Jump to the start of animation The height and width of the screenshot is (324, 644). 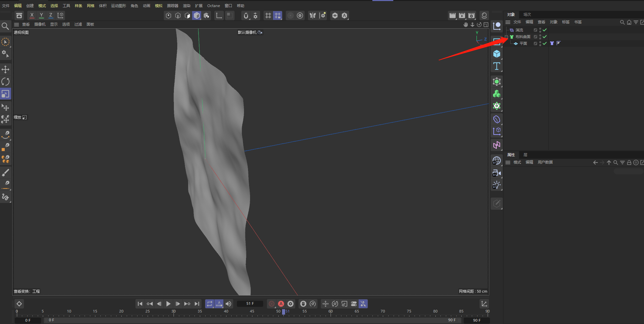[x=140, y=304]
